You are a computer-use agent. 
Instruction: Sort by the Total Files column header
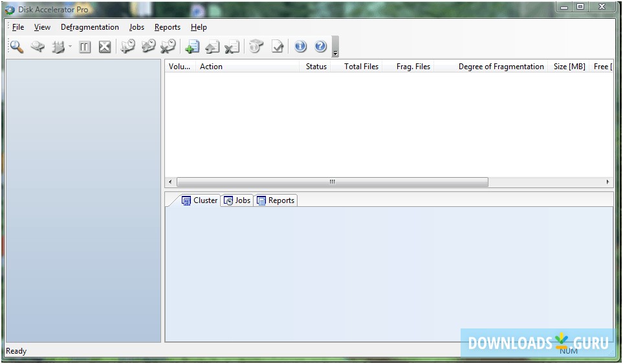tap(356, 67)
